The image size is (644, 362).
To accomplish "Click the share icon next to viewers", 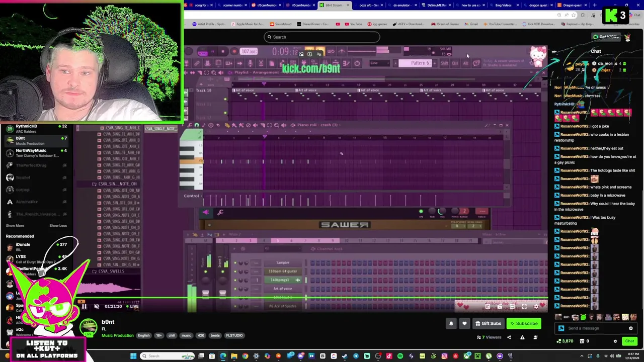I will point(509,337).
